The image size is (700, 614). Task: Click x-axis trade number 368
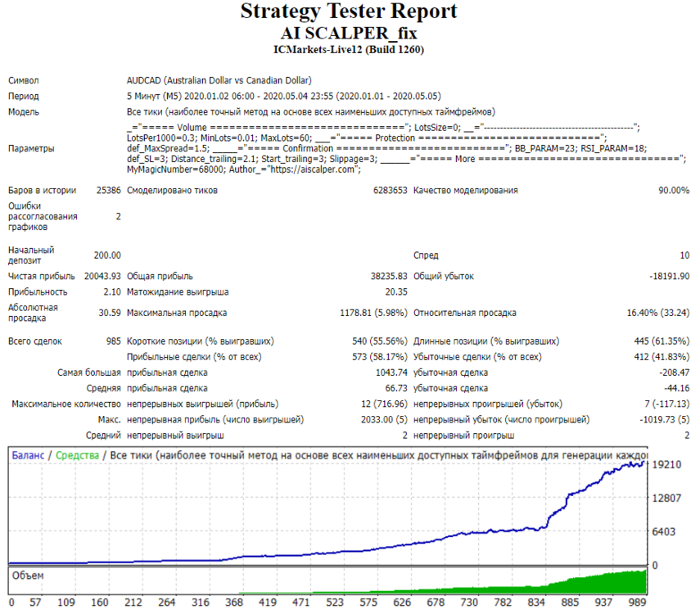[x=234, y=603]
